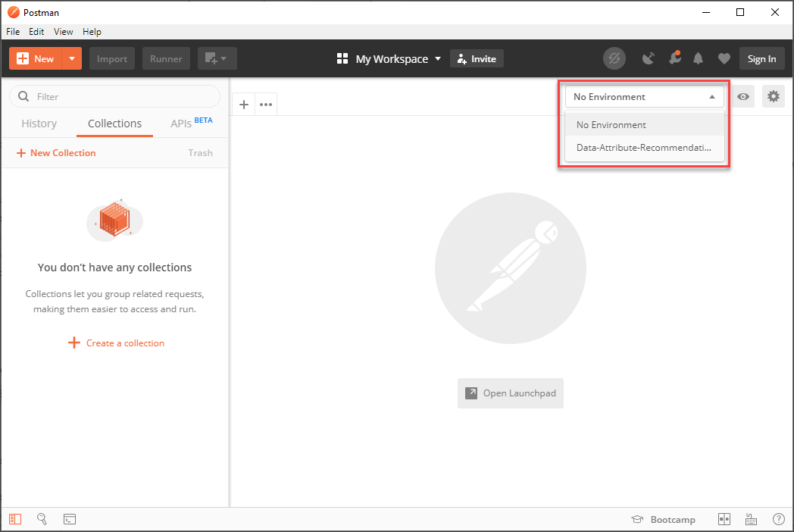Open keyboard shortcuts icon
The height and width of the screenshot is (532, 794).
point(751,519)
